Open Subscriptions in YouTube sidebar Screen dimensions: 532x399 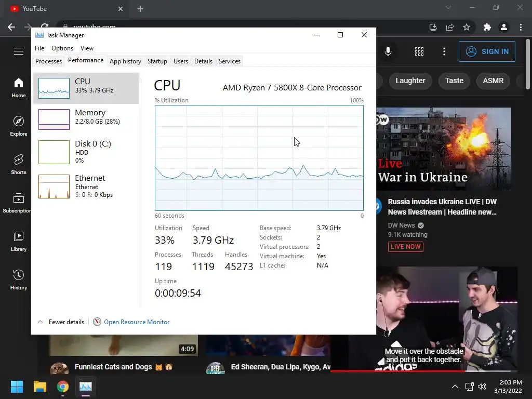(17, 203)
